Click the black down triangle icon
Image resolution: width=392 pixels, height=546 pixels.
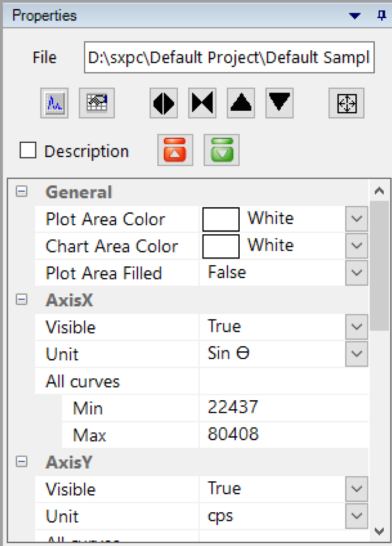point(280,103)
